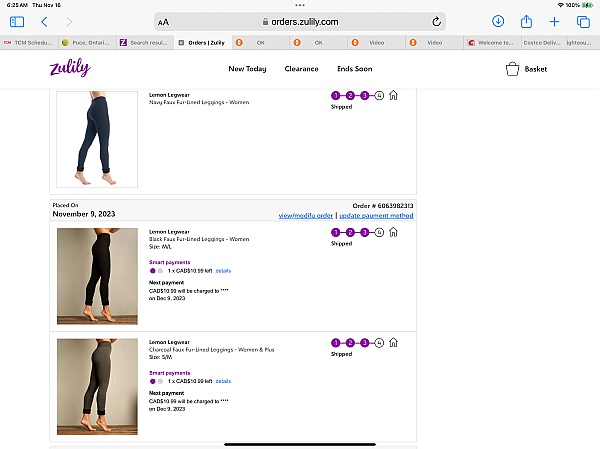Switch to the second OK tab
The height and width of the screenshot is (449, 600).
click(319, 42)
